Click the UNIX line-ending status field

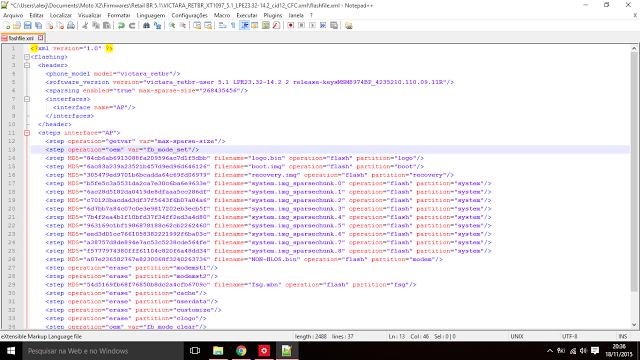517,336
